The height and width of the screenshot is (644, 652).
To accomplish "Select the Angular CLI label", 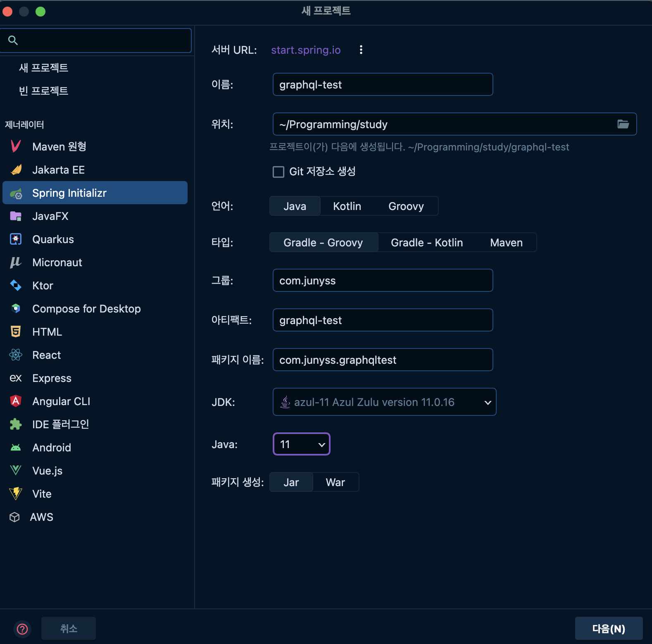I will pos(61,401).
